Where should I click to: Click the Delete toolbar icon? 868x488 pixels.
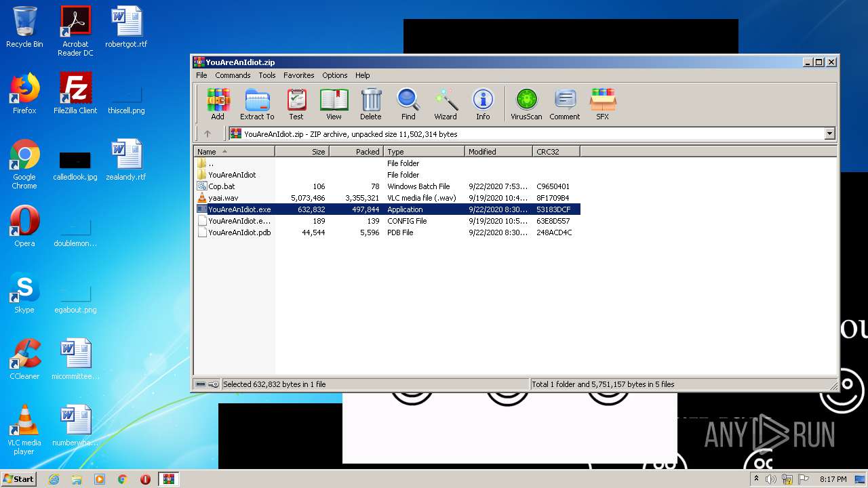pyautogui.click(x=371, y=104)
